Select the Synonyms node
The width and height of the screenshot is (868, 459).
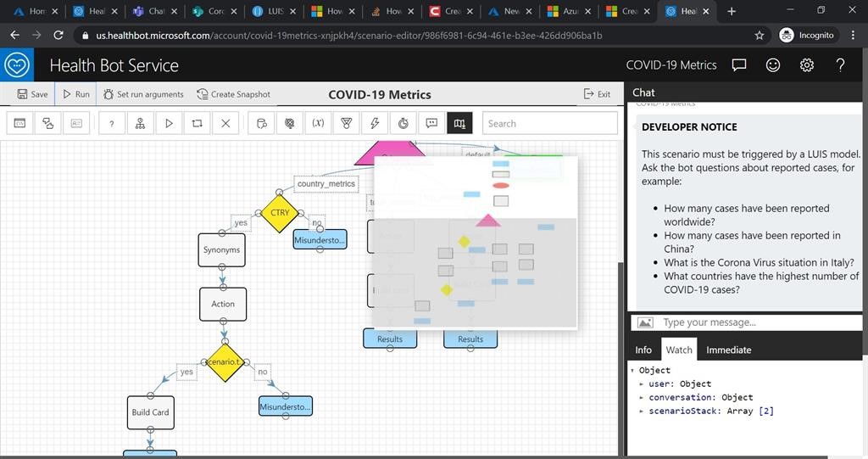point(221,250)
